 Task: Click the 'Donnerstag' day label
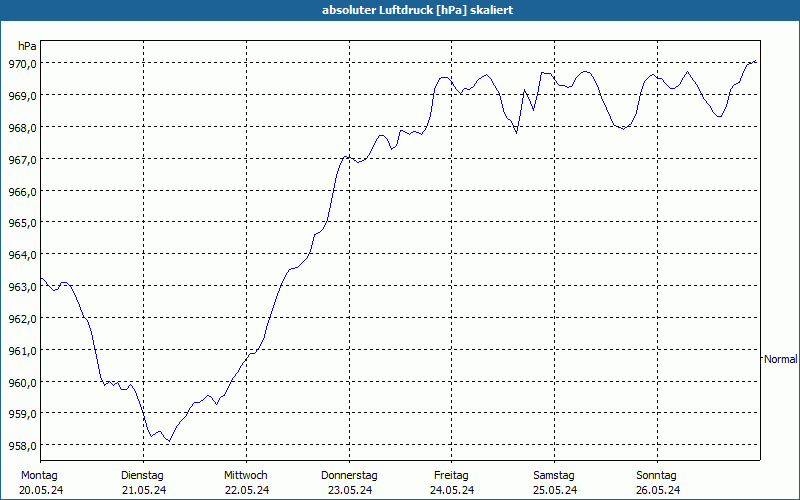349,476
